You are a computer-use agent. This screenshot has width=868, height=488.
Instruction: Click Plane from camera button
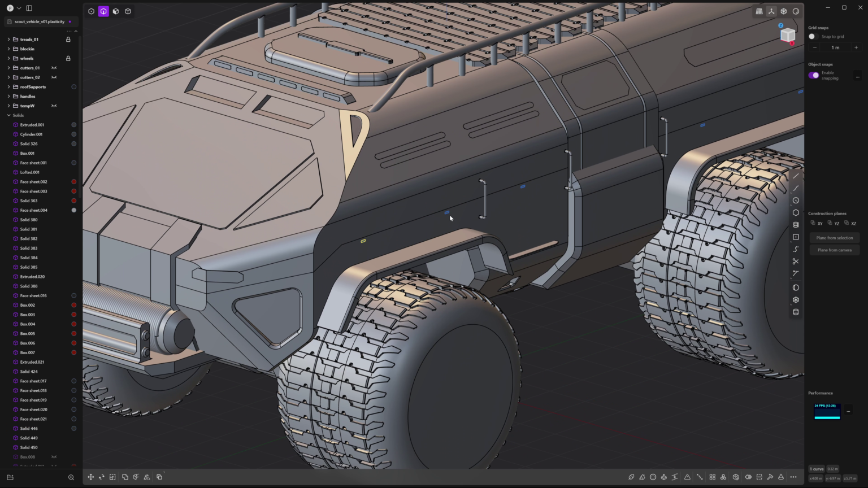(835, 250)
